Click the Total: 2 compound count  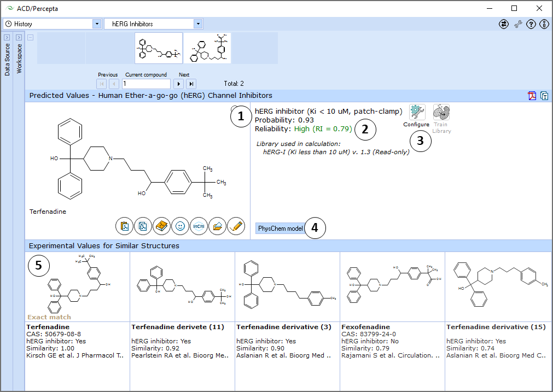point(234,84)
